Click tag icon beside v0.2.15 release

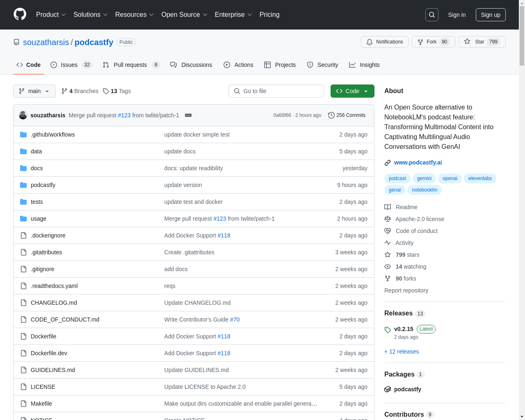point(388,330)
